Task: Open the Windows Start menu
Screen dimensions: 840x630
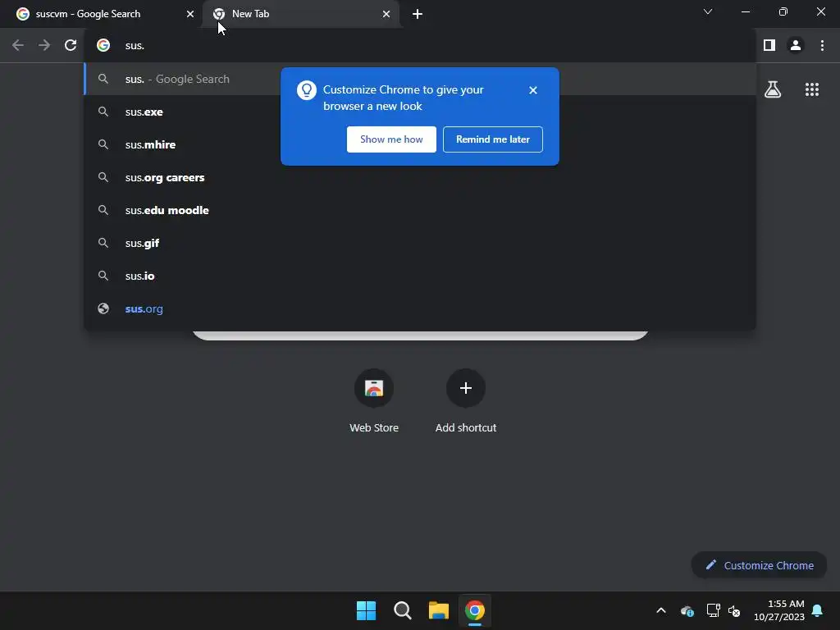Action: point(367,610)
